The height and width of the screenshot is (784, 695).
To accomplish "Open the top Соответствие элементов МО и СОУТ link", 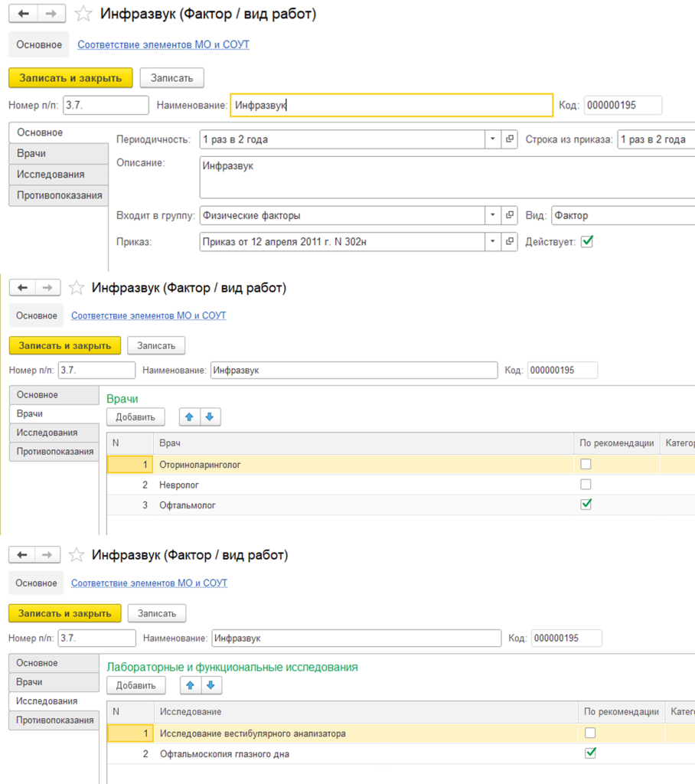I will (x=164, y=44).
